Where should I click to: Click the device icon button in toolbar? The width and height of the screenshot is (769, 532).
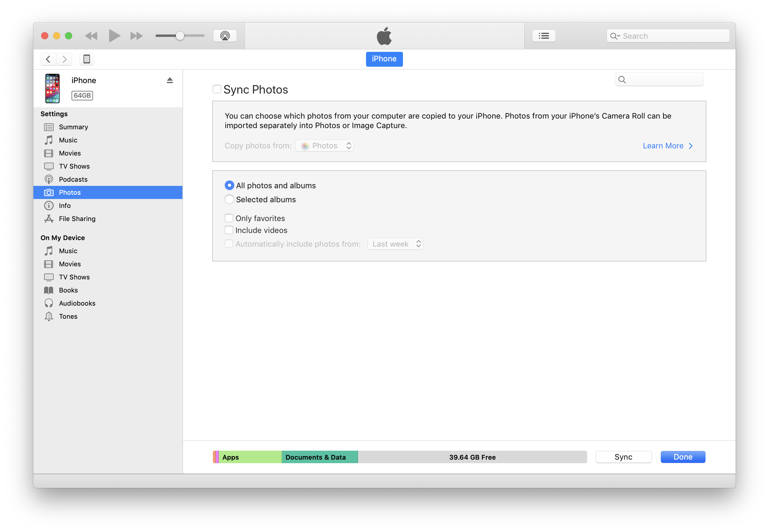(x=87, y=59)
